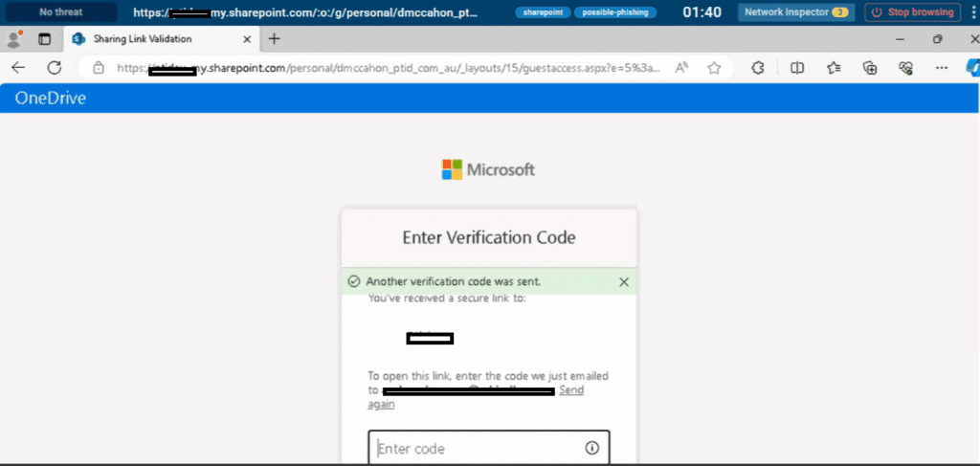Click the Another verification code was sent text
Screen dimensions: 980x466
[x=453, y=281]
